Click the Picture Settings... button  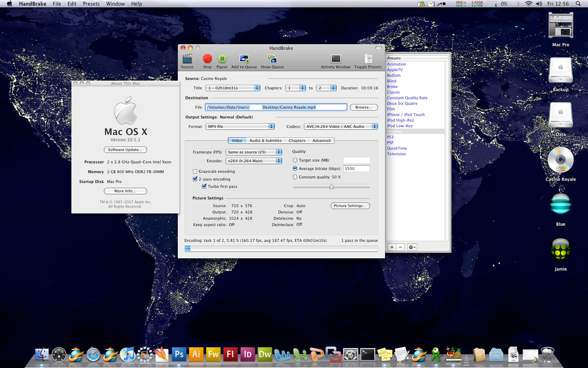[x=350, y=206]
